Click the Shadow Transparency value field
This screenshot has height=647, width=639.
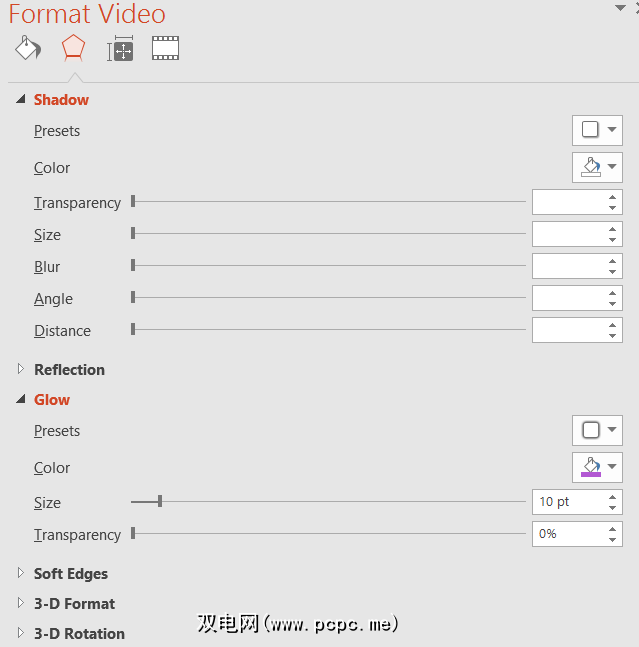coord(568,202)
